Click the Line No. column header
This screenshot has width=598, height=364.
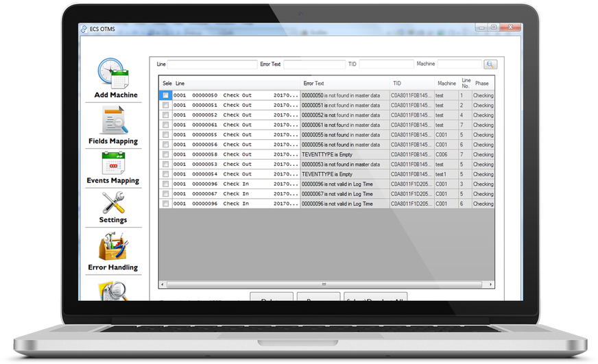(x=466, y=84)
